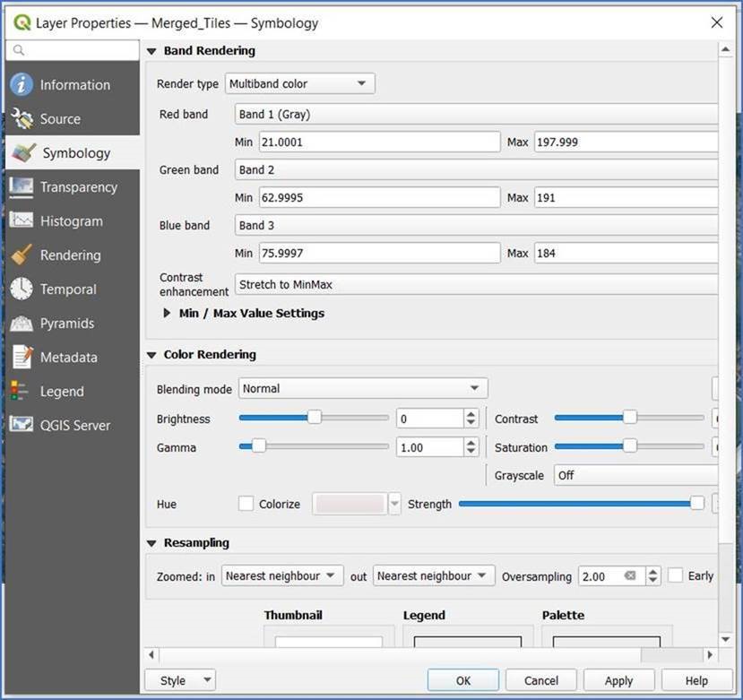Screen dimensions: 743x700
Task: Click the horizontal scrollbar right arrow
Action: (x=710, y=655)
